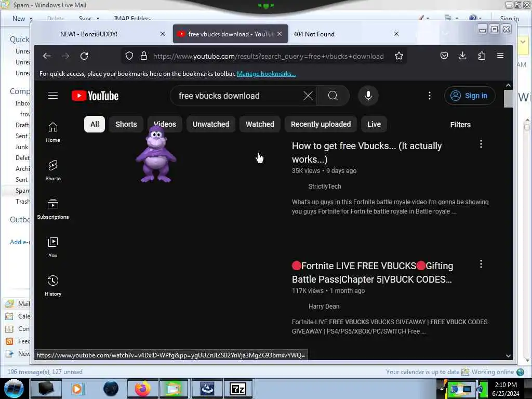Close the 404 Not Found tab
This screenshot has height=399, width=532.
396,34
